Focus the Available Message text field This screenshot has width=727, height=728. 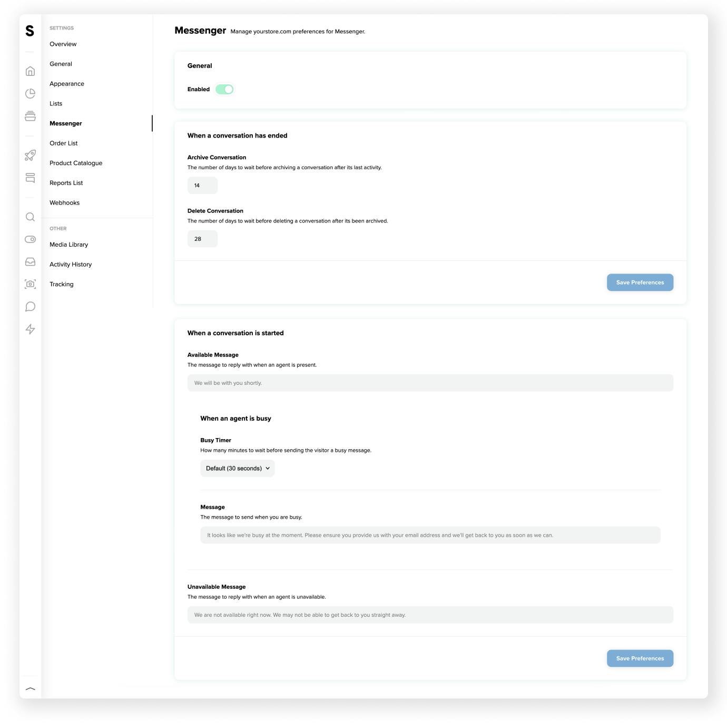pyautogui.click(x=430, y=383)
